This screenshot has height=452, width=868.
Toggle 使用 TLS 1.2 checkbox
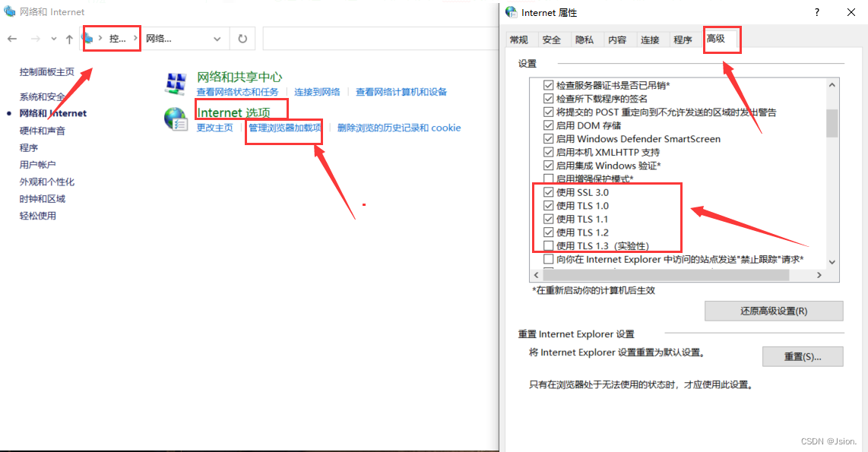point(549,232)
